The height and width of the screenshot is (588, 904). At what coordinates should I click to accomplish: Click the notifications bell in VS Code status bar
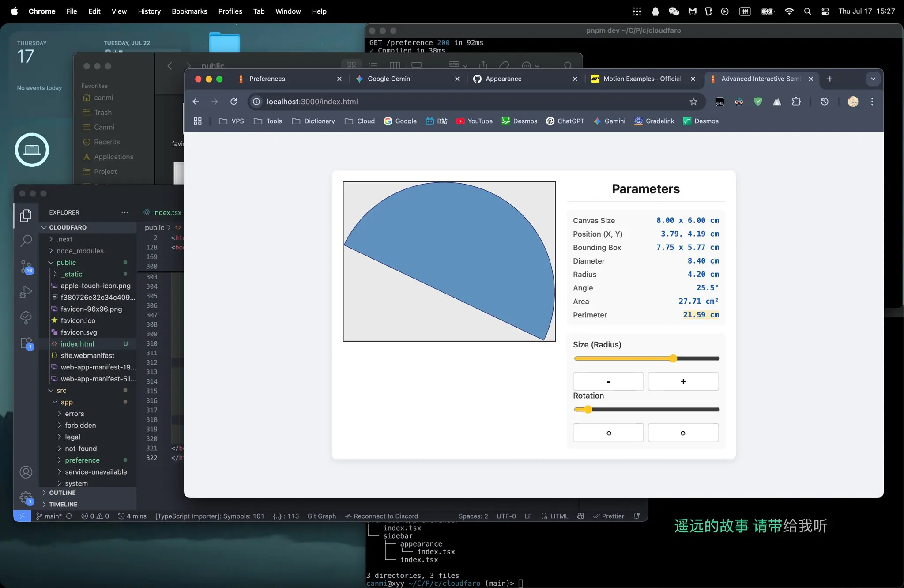point(637,516)
